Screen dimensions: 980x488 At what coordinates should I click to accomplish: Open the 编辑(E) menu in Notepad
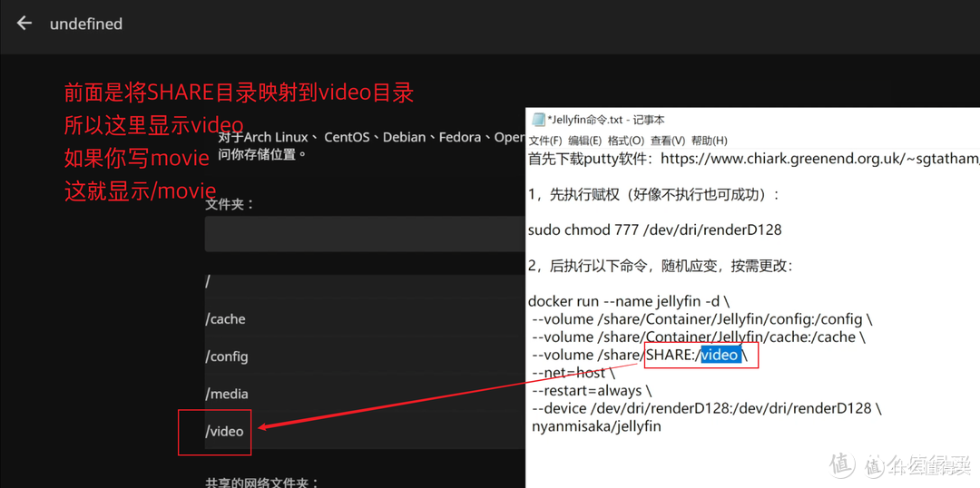(x=584, y=140)
